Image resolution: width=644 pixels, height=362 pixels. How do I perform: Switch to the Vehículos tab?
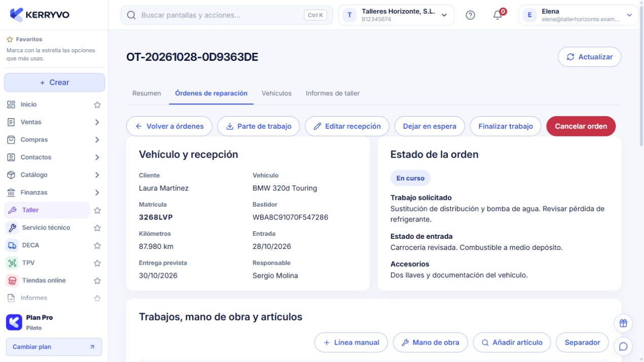276,93
